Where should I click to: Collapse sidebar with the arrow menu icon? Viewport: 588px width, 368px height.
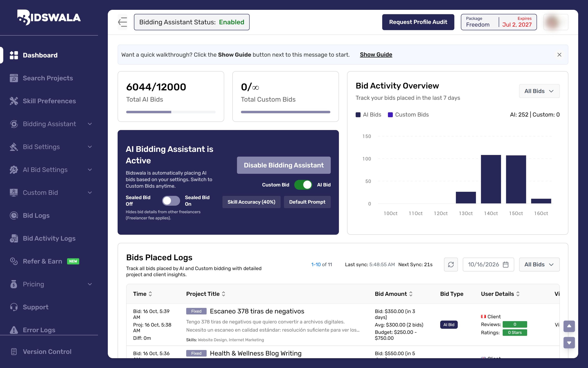[122, 22]
